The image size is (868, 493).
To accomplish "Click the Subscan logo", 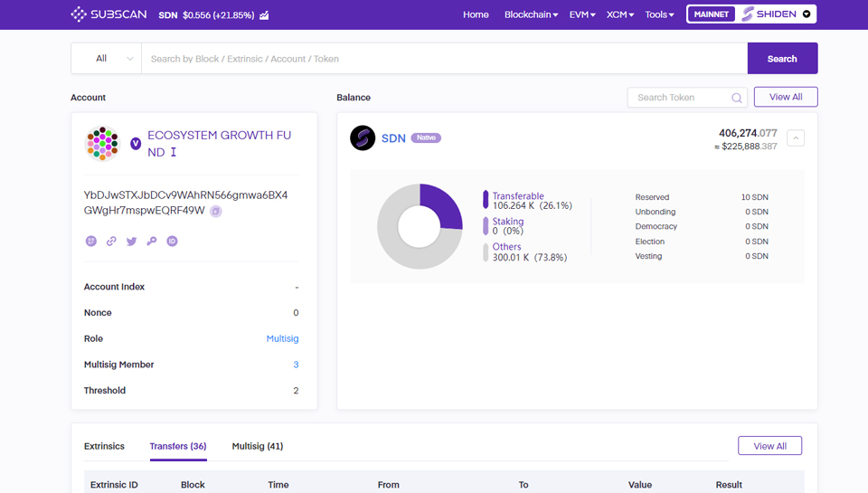I will pyautogui.click(x=109, y=14).
